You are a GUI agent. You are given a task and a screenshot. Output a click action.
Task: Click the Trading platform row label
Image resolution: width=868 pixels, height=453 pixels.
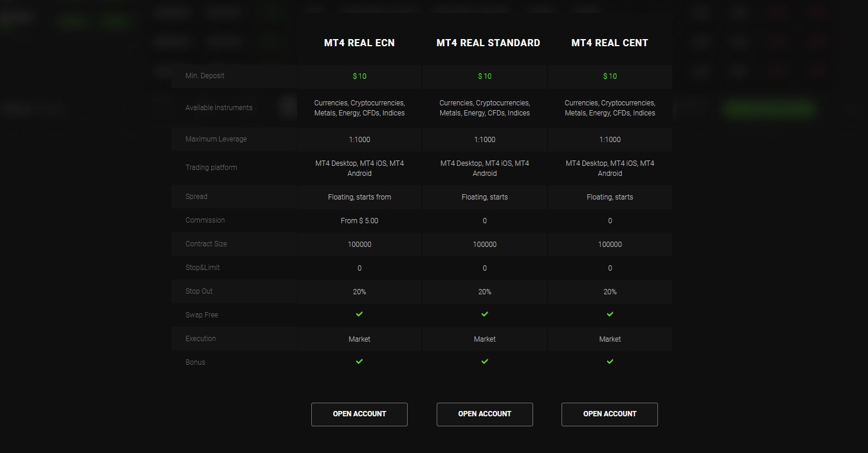[x=211, y=168]
